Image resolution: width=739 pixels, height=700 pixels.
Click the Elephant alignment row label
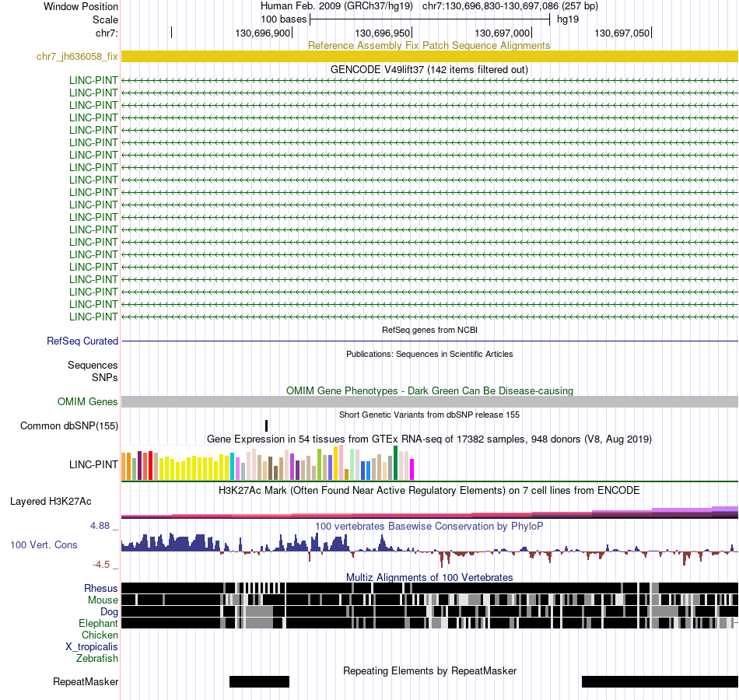(x=98, y=623)
